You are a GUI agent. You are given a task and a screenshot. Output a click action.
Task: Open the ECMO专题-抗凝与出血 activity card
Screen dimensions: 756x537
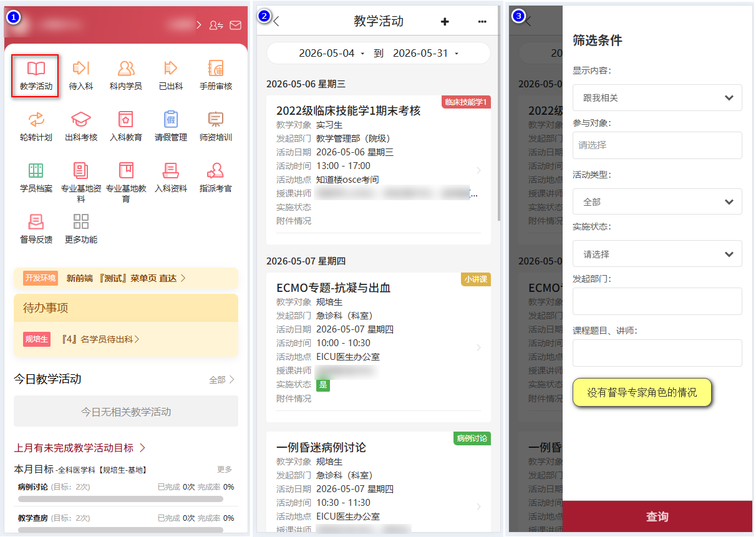(379, 347)
